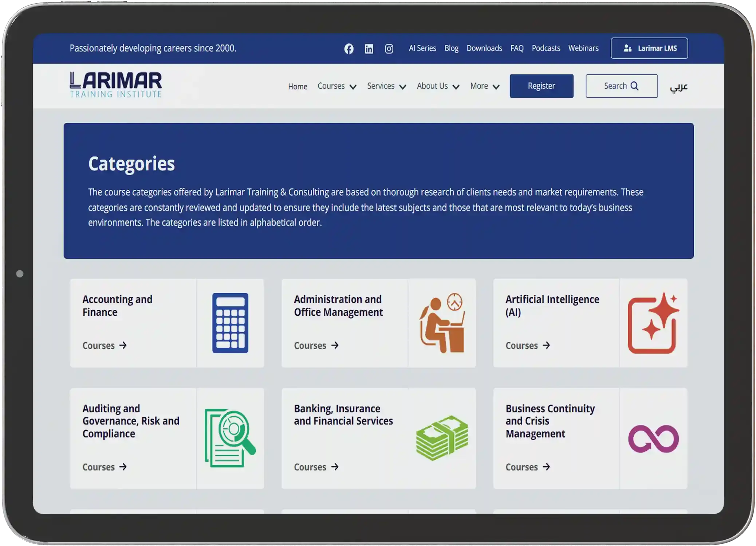Expand the Services dropdown menu

(x=386, y=86)
